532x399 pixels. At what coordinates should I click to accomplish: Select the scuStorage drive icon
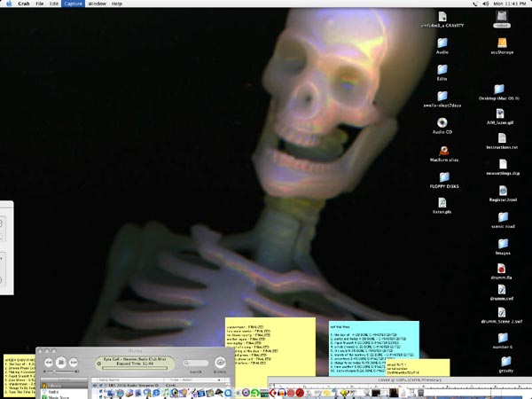(502, 43)
